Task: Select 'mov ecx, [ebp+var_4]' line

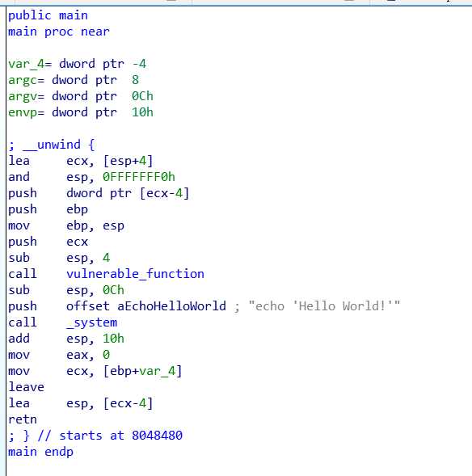Action: 95,371
